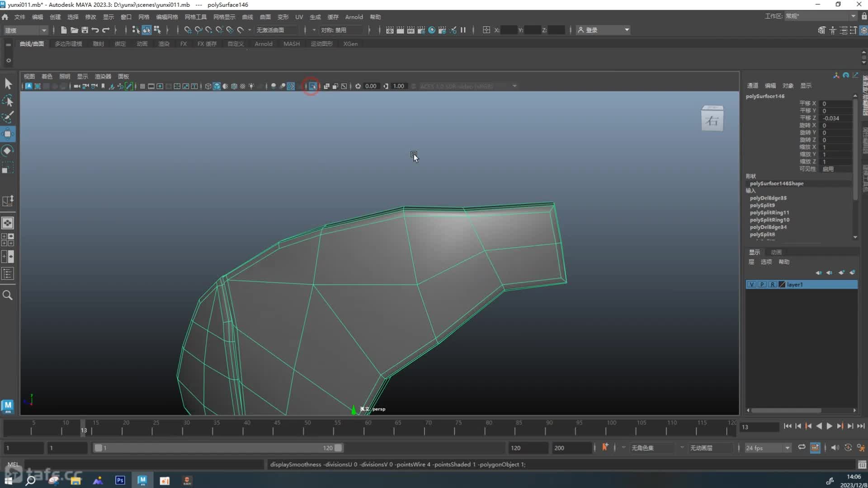The image size is (868, 488).
Task: Open Photoshop from Windows taskbar
Action: 120,480
